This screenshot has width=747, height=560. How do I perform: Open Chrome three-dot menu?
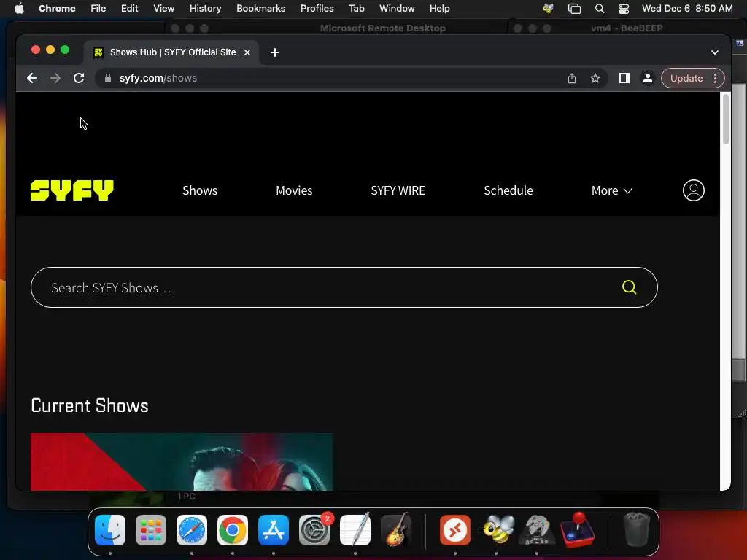click(715, 78)
